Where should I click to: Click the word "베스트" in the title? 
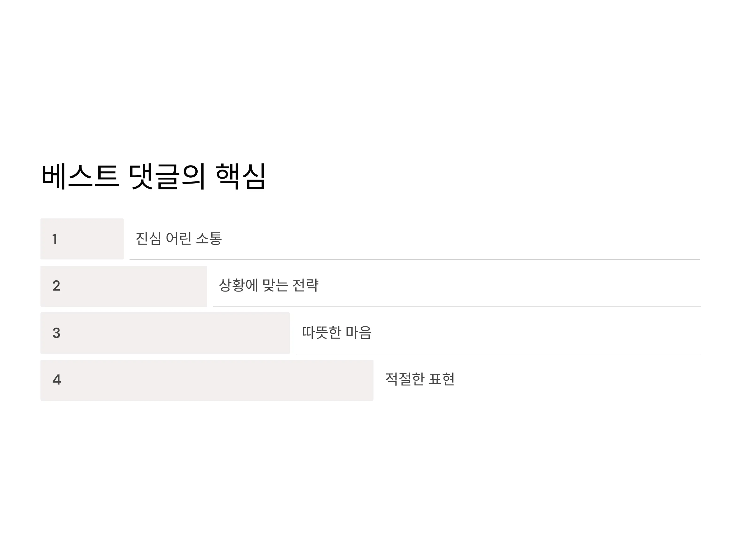[80, 176]
